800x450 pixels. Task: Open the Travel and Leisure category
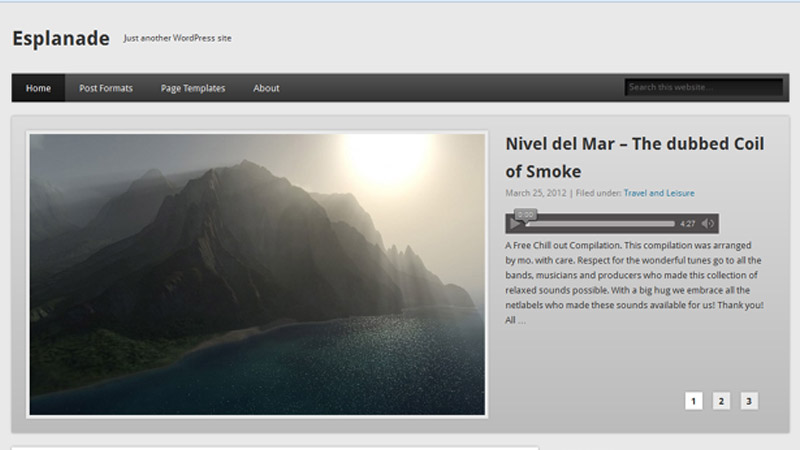tap(659, 193)
